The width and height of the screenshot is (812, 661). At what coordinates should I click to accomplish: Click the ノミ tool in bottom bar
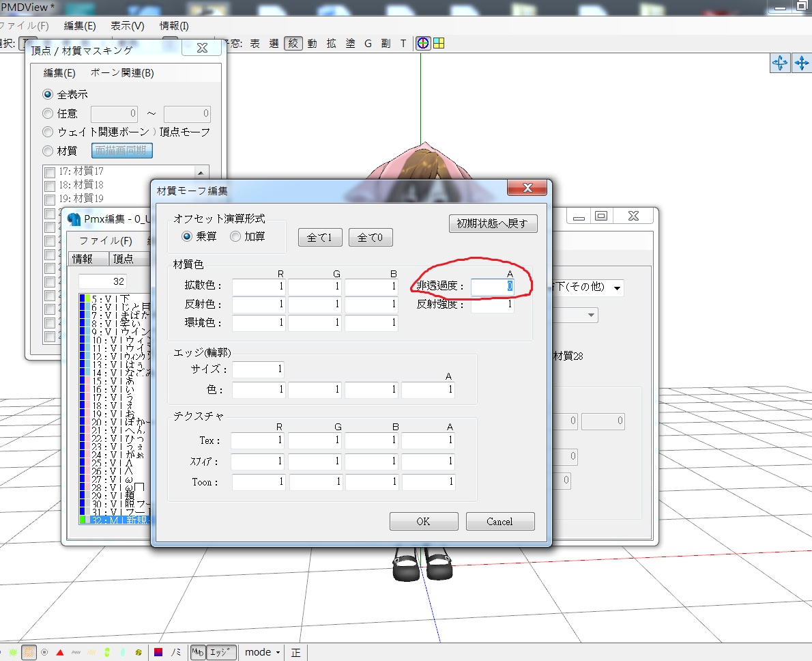tap(176, 652)
